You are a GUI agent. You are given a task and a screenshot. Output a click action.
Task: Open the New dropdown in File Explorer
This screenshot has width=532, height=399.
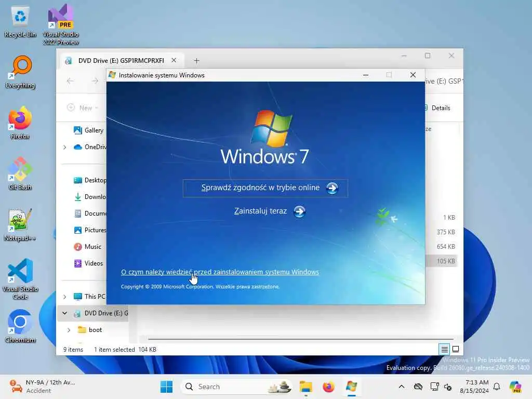[x=83, y=108]
